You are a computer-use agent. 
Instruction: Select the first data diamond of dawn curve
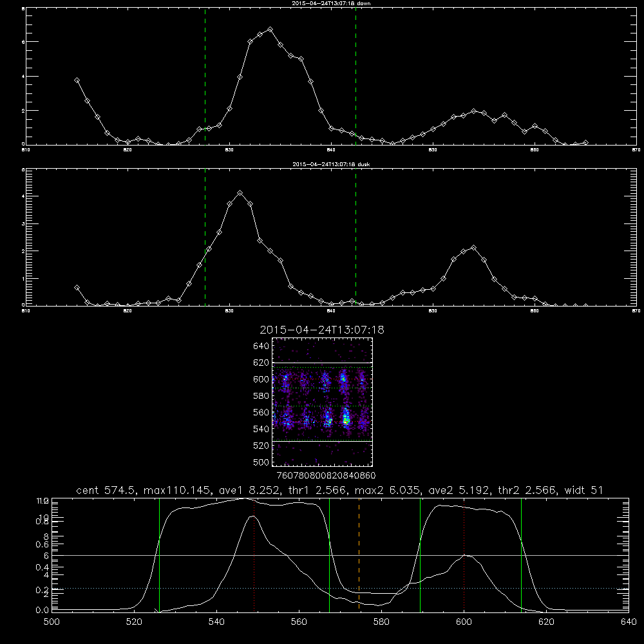pyautogui.click(x=77, y=80)
